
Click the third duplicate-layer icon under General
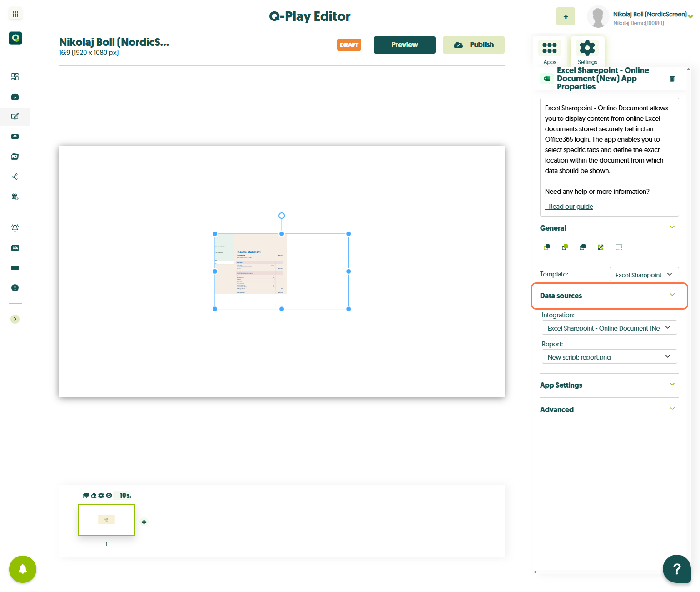click(582, 247)
